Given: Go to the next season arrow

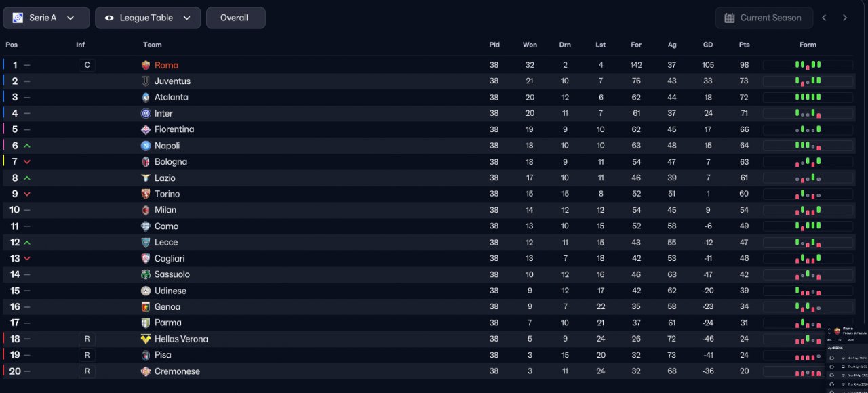Looking at the screenshot, I should [x=845, y=18].
